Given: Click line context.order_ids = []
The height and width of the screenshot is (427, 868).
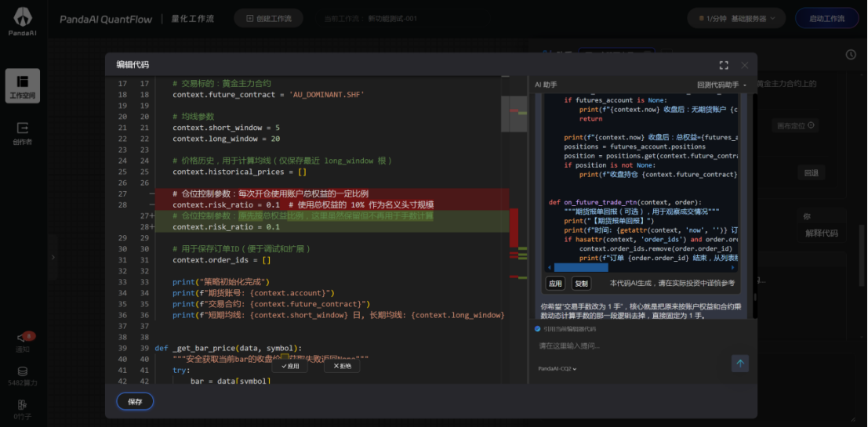Looking at the screenshot, I should point(221,260).
